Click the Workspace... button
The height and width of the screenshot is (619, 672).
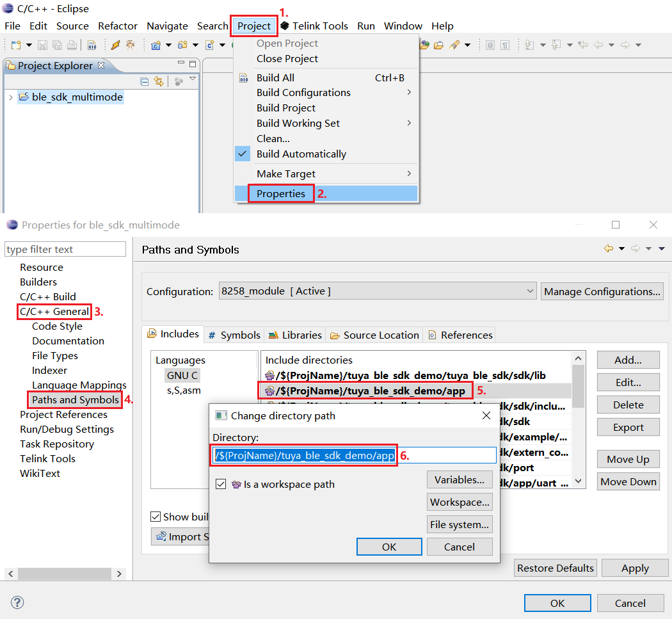pyautogui.click(x=460, y=502)
